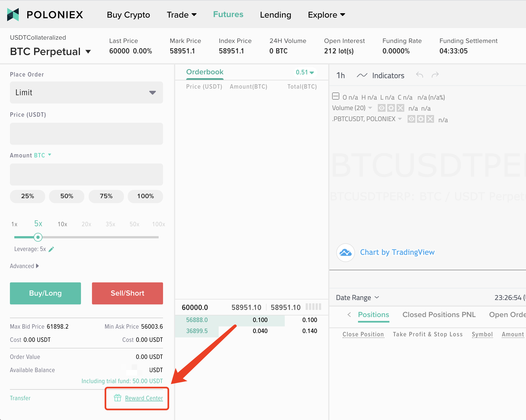Open .PBTCUSDT indicator settings gear

[x=421, y=119]
